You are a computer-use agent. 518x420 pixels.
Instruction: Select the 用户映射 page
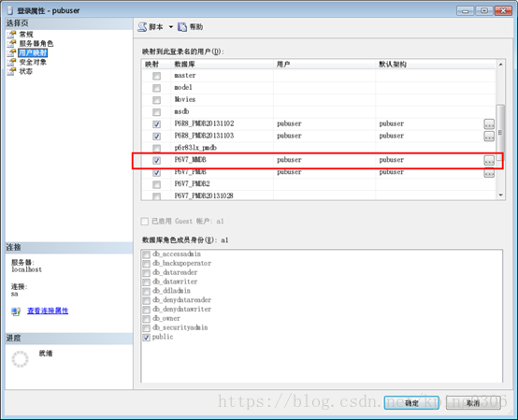point(33,53)
